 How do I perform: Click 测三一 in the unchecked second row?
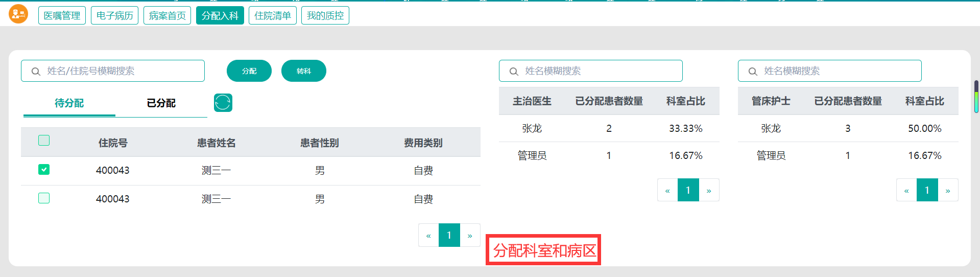[x=217, y=199]
